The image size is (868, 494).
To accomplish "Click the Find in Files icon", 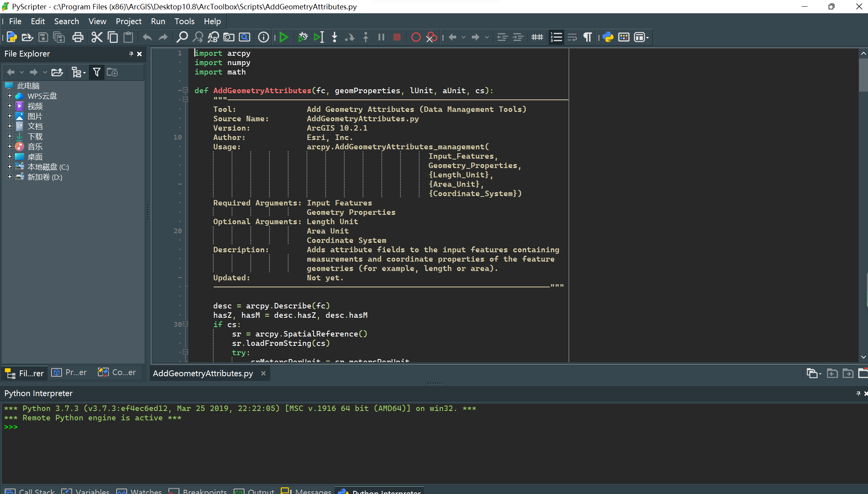I will pyautogui.click(x=229, y=37).
